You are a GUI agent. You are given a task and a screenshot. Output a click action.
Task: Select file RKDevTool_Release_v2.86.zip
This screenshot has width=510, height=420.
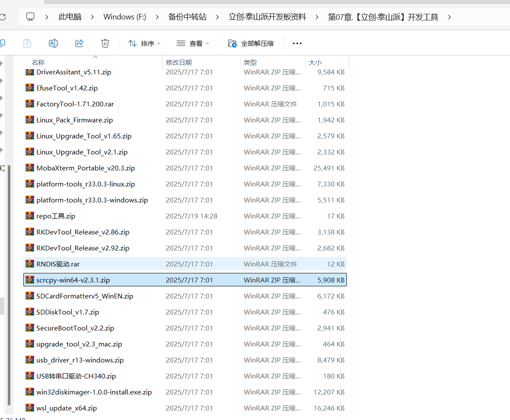point(185,232)
